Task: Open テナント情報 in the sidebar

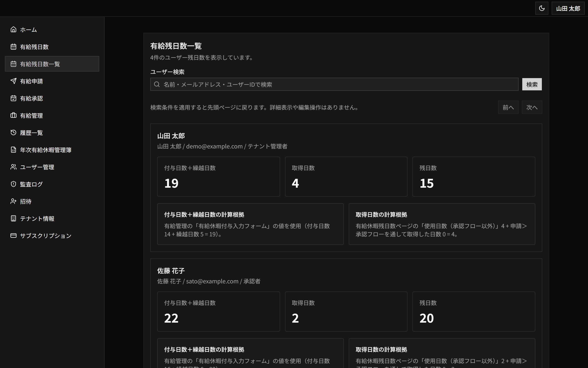Action: (x=52, y=218)
